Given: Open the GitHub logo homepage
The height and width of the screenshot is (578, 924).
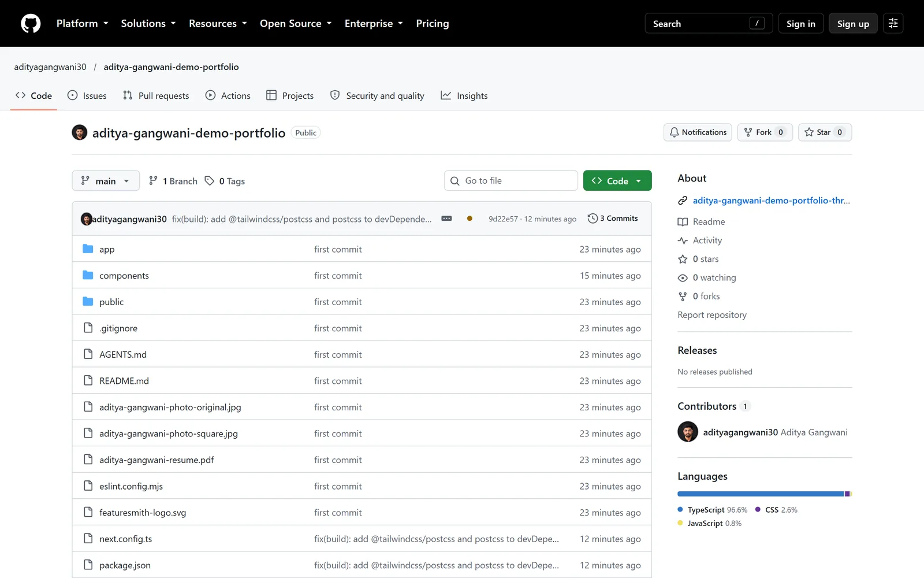Looking at the screenshot, I should [x=31, y=24].
